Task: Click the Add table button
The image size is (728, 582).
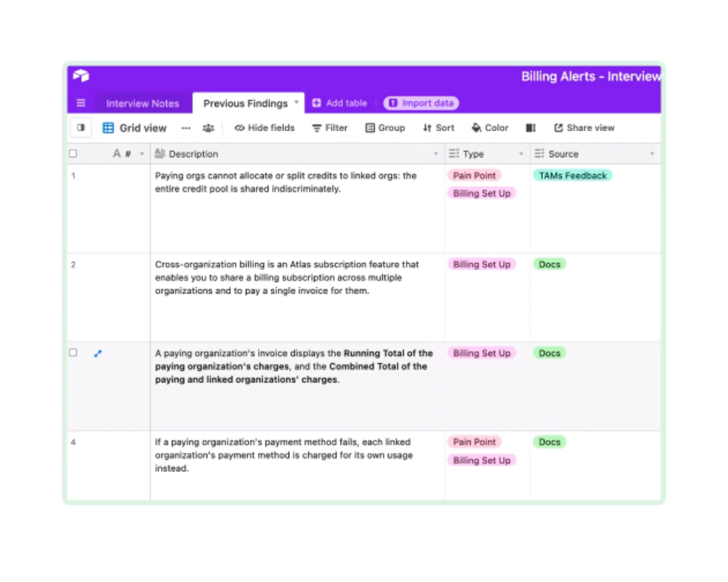Action: (339, 103)
